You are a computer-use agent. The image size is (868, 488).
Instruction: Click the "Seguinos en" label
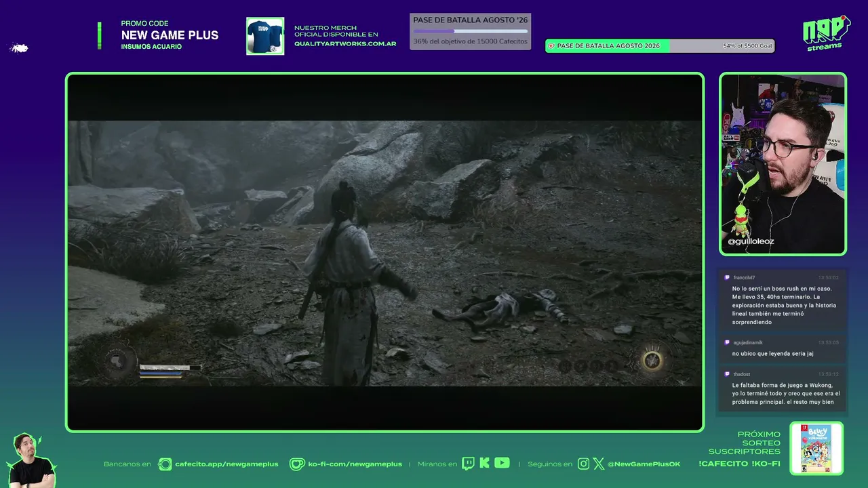point(550,464)
